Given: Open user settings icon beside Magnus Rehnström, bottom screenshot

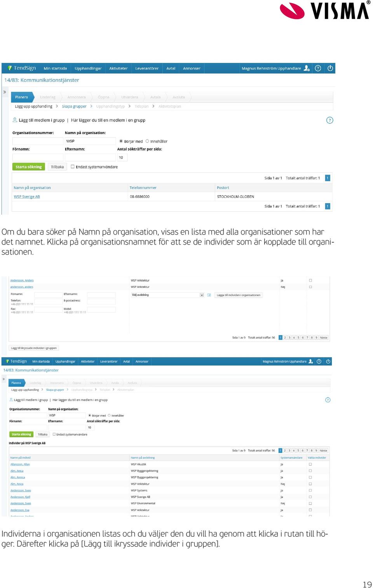Looking at the screenshot, I should point(310,361).
